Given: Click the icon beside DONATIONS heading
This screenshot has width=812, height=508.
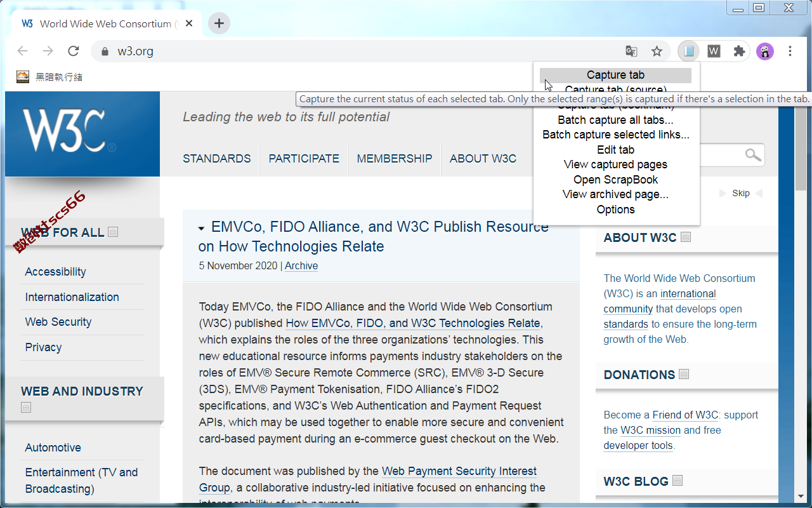Looking at the screenshot, I should (x=684, y=374).
